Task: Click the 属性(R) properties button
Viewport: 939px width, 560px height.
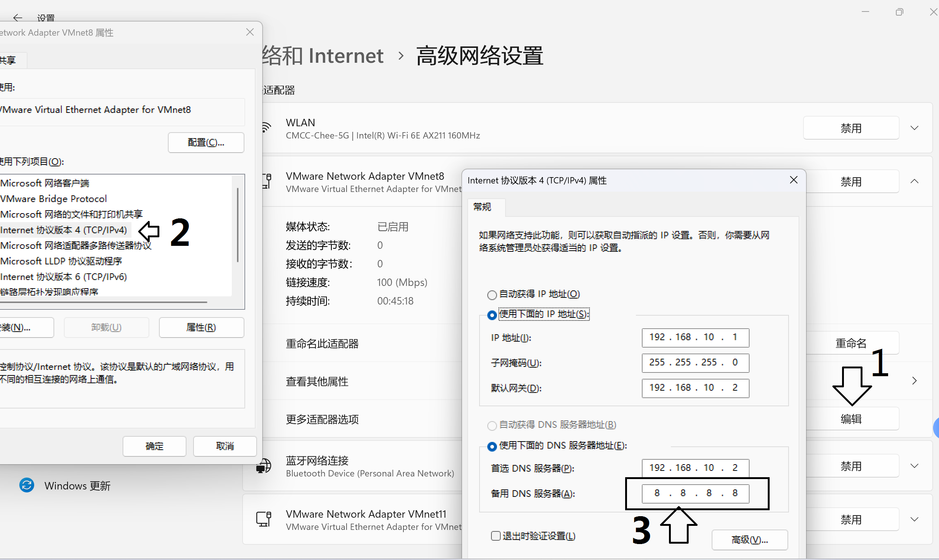Action: point(201,327)
